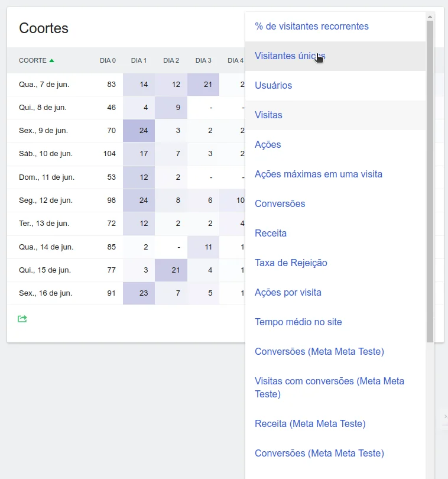This screenshot has height=479, width=448.
Task: Pick 'Taxa de Rejeição' from the list
Action: [291, 263]
